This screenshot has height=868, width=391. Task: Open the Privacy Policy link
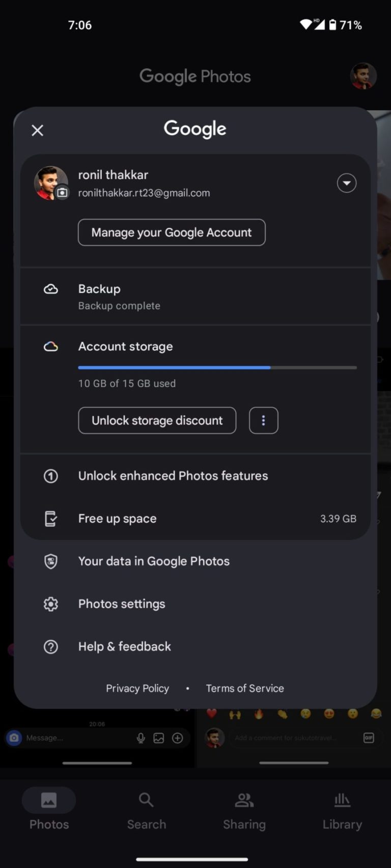137,688
